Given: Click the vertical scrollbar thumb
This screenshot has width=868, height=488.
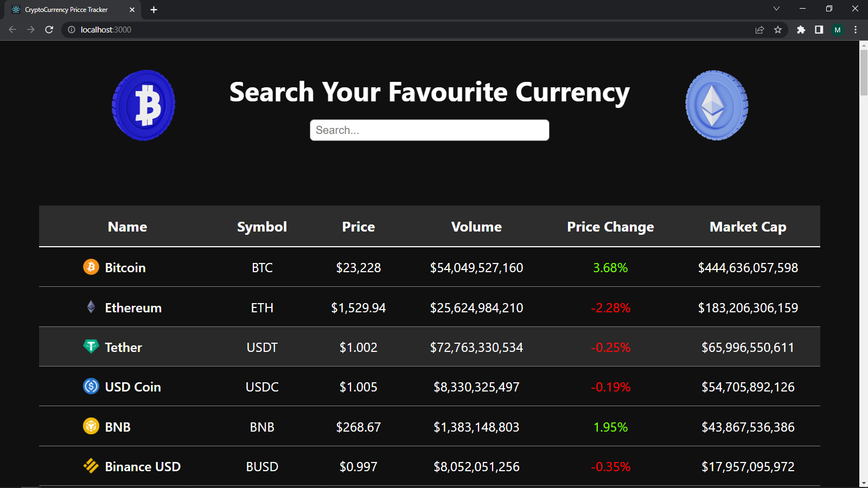Looking at the screenshot, I should [864, 72].
